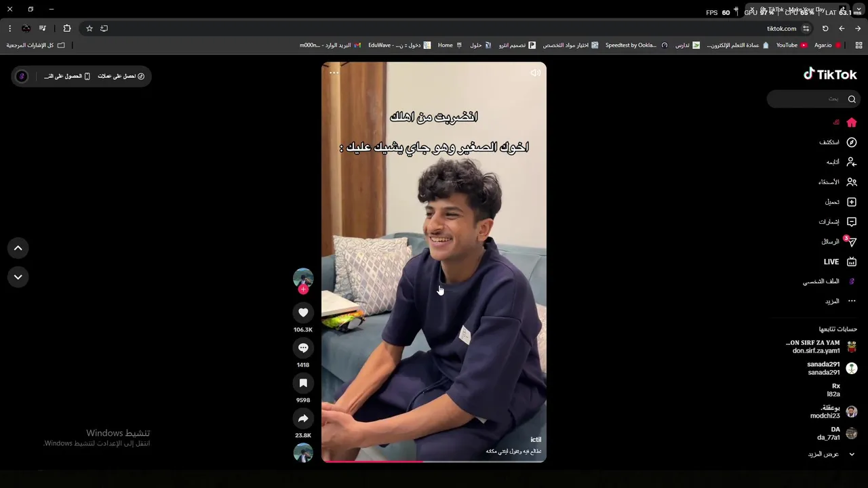Open the creator avatar beside the video
Screen dimensions: 868x488
point(303,278)
